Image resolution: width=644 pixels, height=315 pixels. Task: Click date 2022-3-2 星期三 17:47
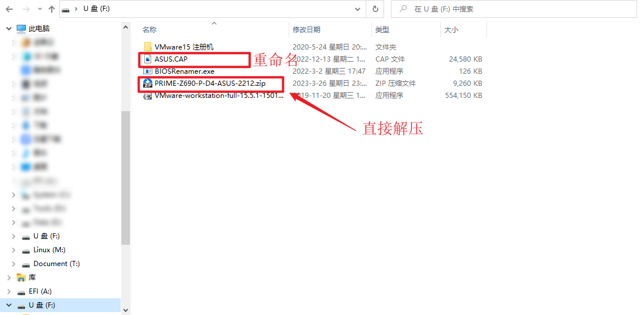tap(329, 71)
